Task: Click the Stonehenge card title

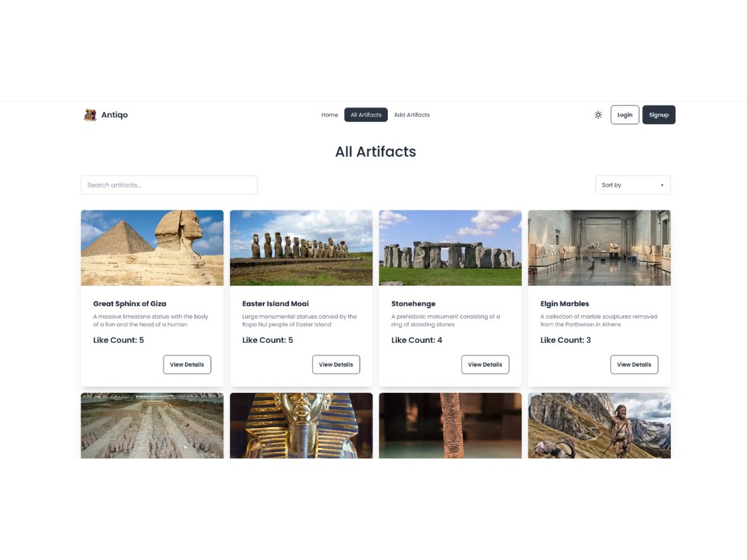Action: (x=413, y=304)
